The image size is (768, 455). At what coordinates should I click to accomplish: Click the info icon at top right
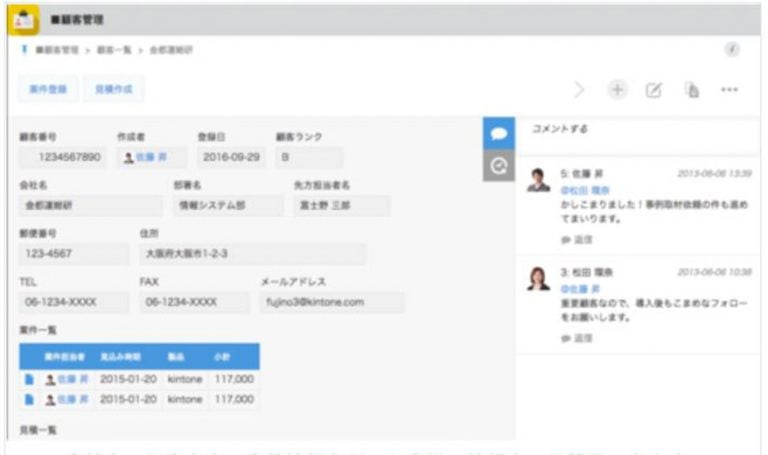coord(732,49)
